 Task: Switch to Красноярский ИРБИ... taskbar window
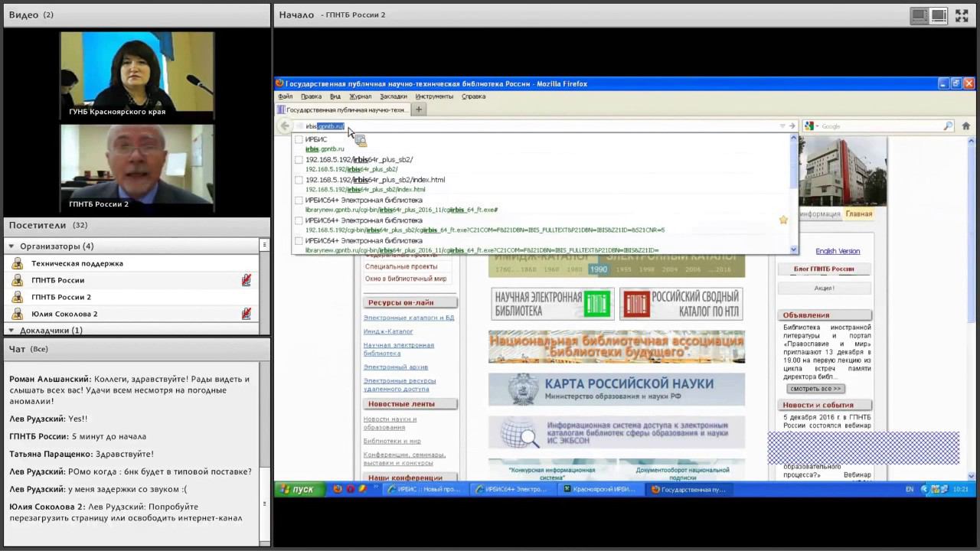click(602, 489)
